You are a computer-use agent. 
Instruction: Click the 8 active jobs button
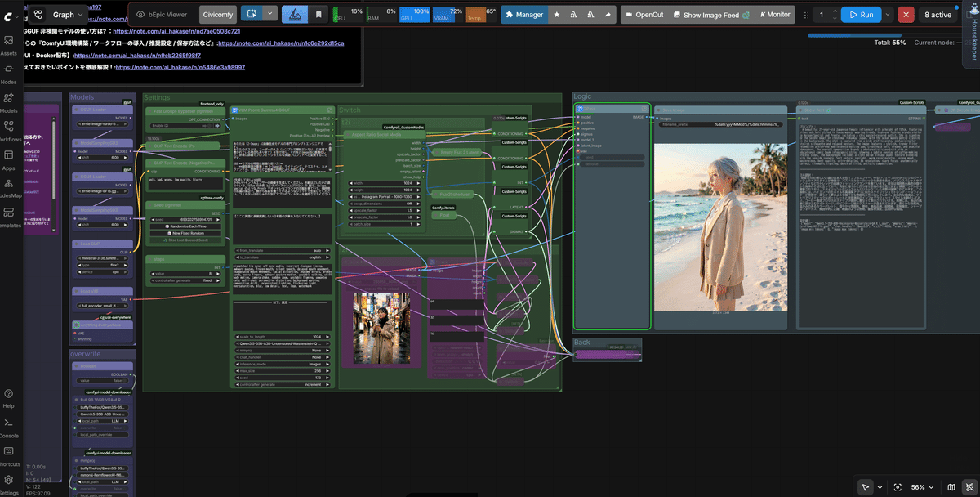click(x=938, y=14)
